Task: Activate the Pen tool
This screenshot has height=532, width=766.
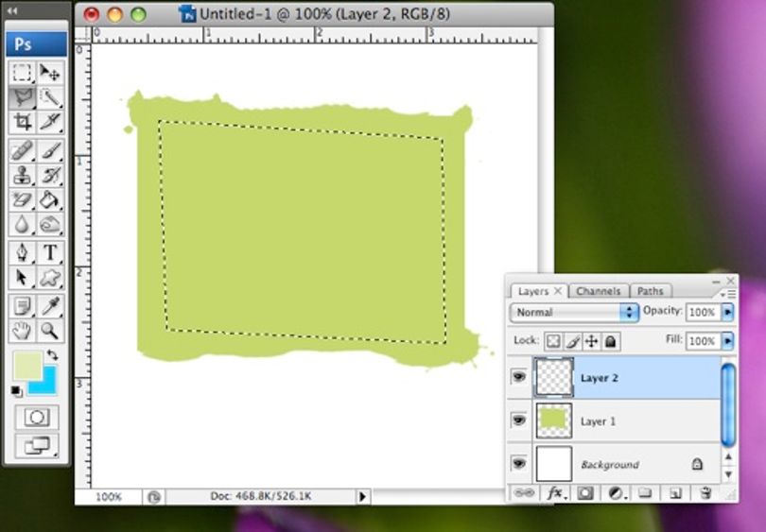Action: (x=22, y=252)
